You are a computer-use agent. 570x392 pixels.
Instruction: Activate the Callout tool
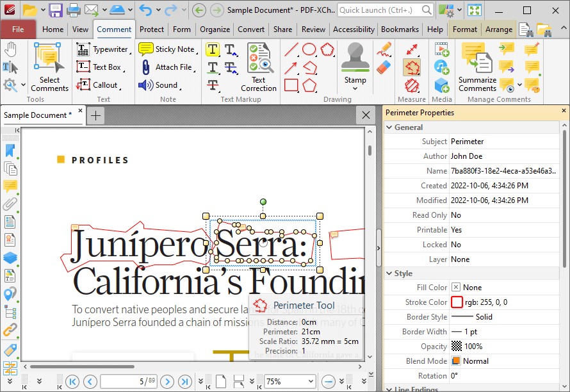point(98,85)
